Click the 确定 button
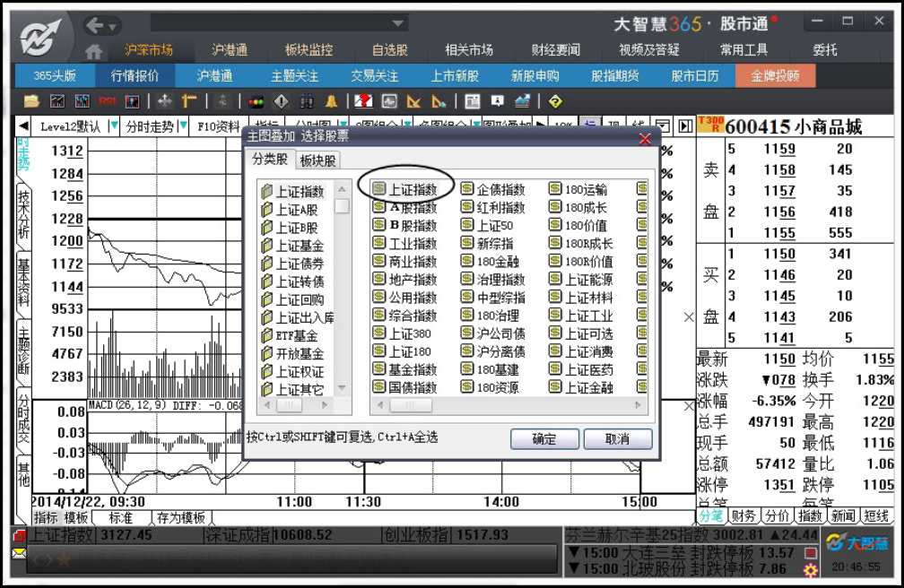Screen dimensions: 904x588 coord(543,439)
